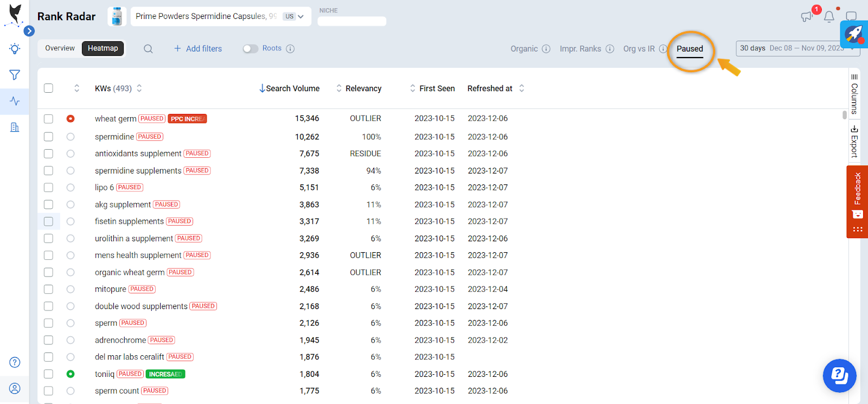Select the Organic view tab
Image resolution: width=868 pixels, height=404 pixels.
tap(524, 49)
